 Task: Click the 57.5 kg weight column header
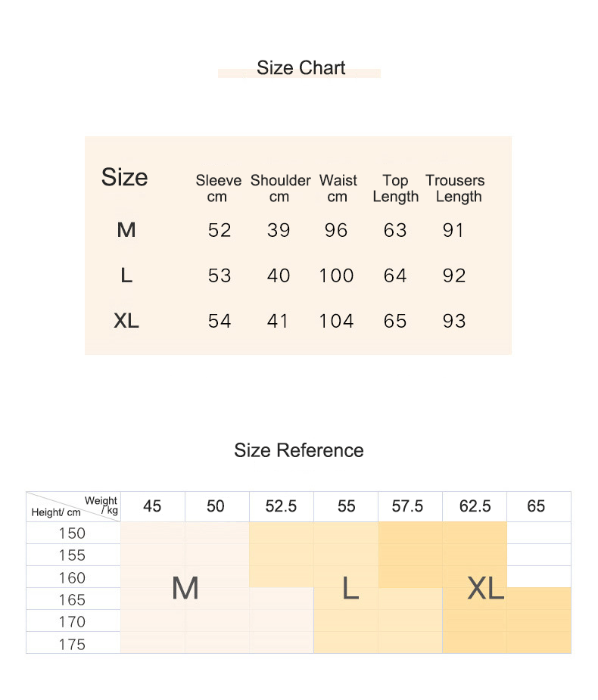click(408, 506)
